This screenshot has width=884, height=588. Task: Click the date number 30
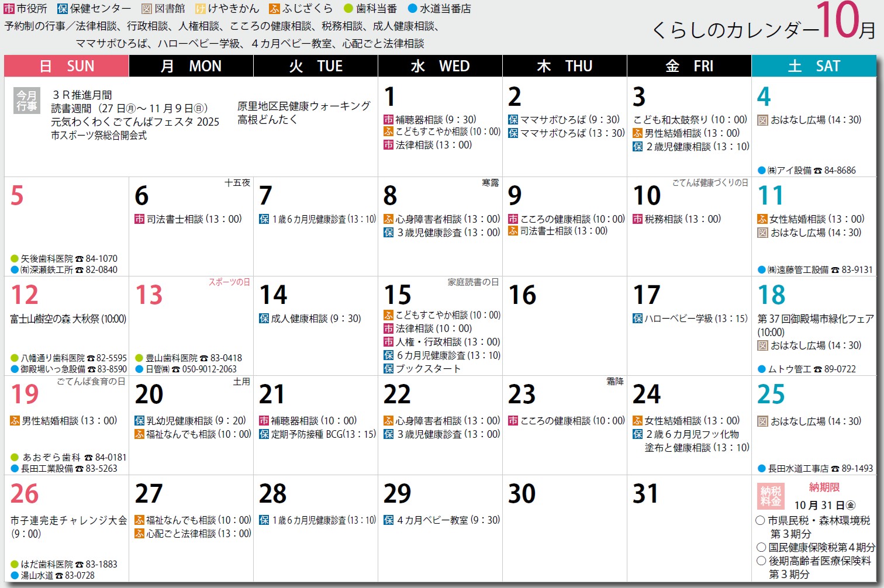click(x=522, y=494)
